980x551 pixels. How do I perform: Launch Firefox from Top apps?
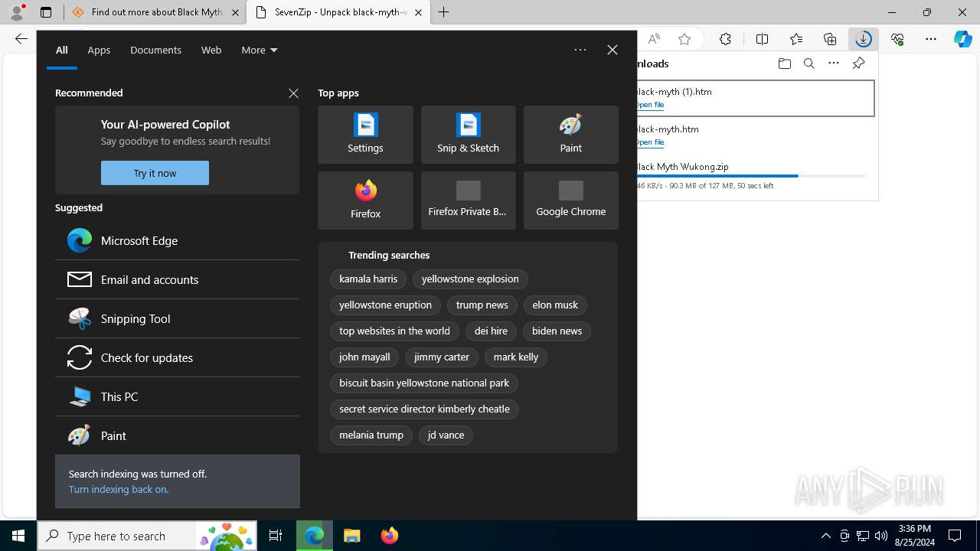point(365,201)
